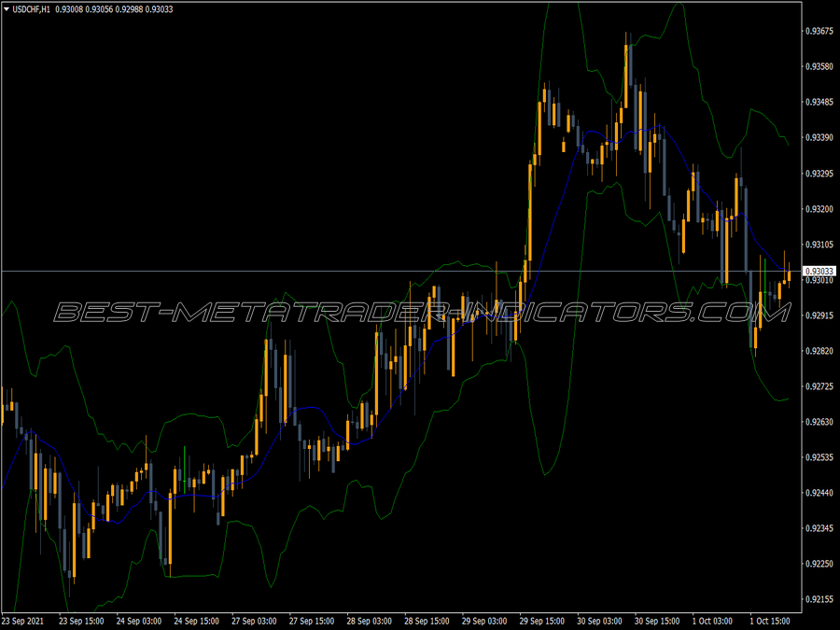Click the 23 Sep 15:00 time label
Viewport: 840px width, 630px height.
81,621
